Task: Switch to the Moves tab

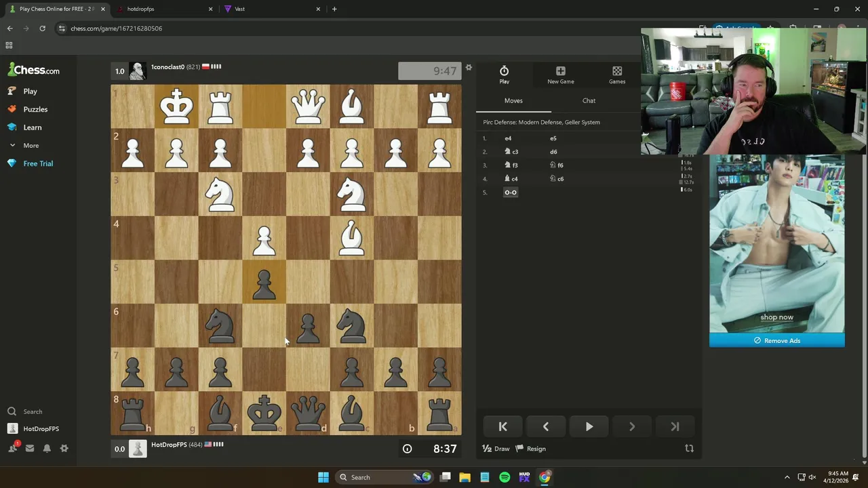Action: pyautogui.click(x=513, y=100)
